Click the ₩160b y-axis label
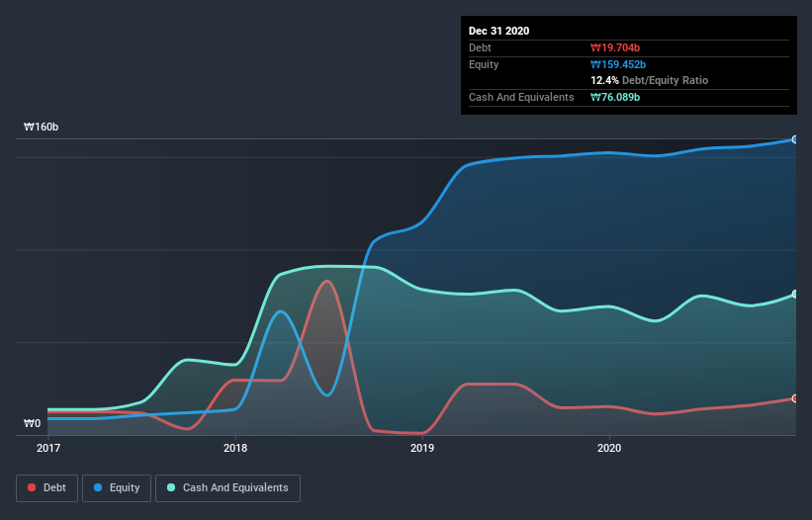The height and width of the screenshot is (520, 812). pyautogui.click(x=41, y=127)
